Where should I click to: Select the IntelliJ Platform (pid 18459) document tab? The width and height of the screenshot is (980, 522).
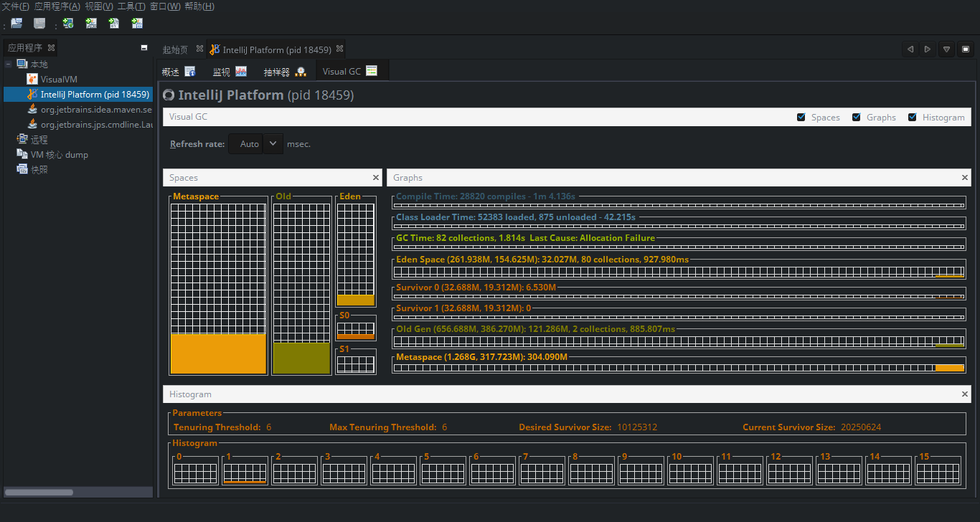(x=277, y=49)
